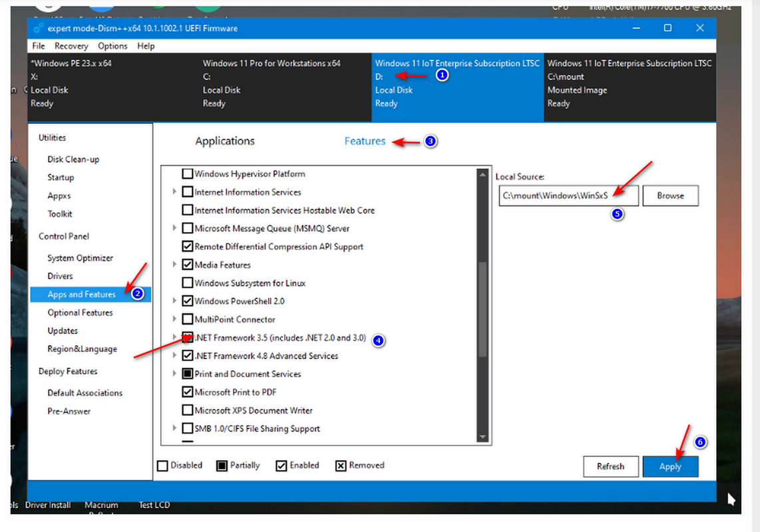Open Default Associations in sidebar
This screenshot has width=760, height=532.
click(x=85, y=393)
